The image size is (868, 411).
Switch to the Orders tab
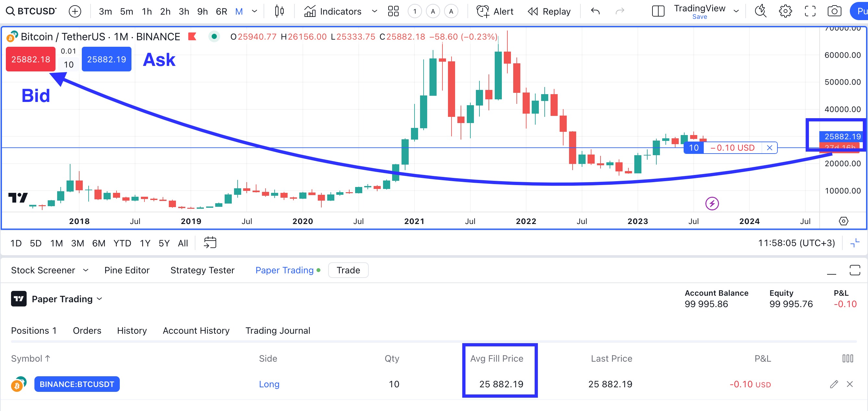click(x=87, y=330)
